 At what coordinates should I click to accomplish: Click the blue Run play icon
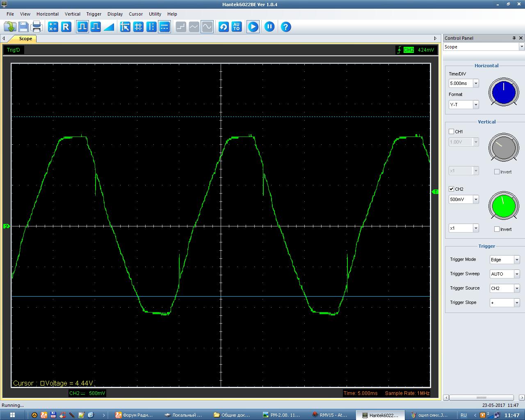click(253, 27)
